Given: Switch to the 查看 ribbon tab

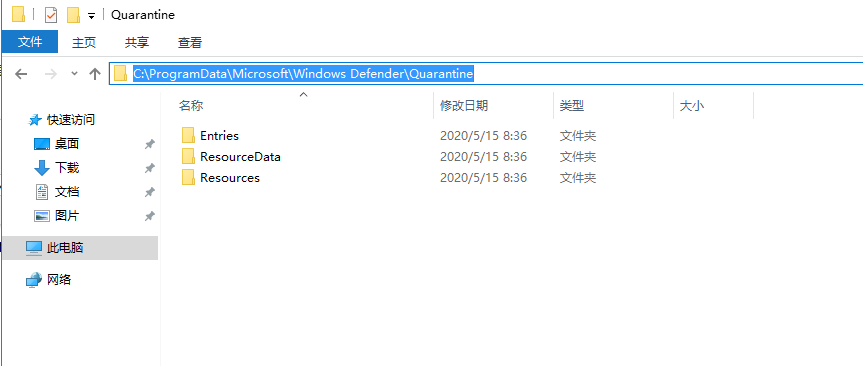Looking at the screenshot, I should point(189,42).
